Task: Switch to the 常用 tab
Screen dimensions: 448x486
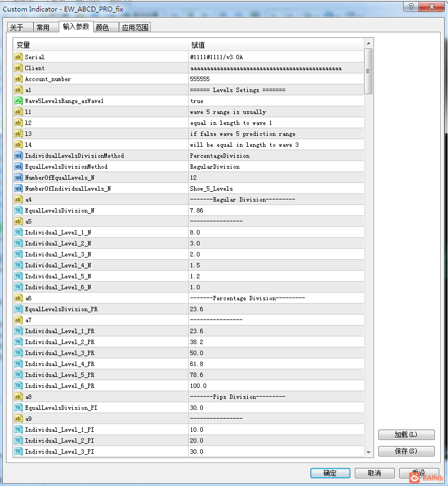Action: point(46,27)
